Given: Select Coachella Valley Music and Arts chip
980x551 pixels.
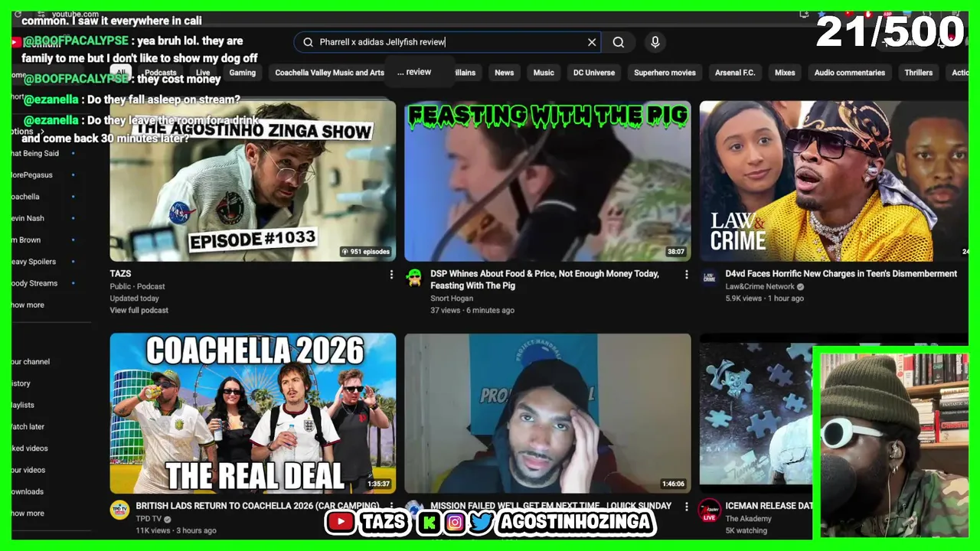Looking at the screenshot, I should tap(329, 73).
